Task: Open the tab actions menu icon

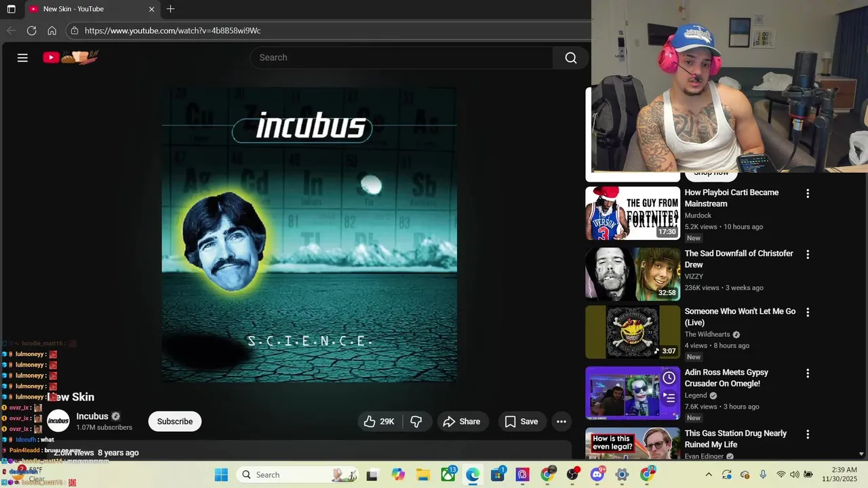Action: click(11, 9)
